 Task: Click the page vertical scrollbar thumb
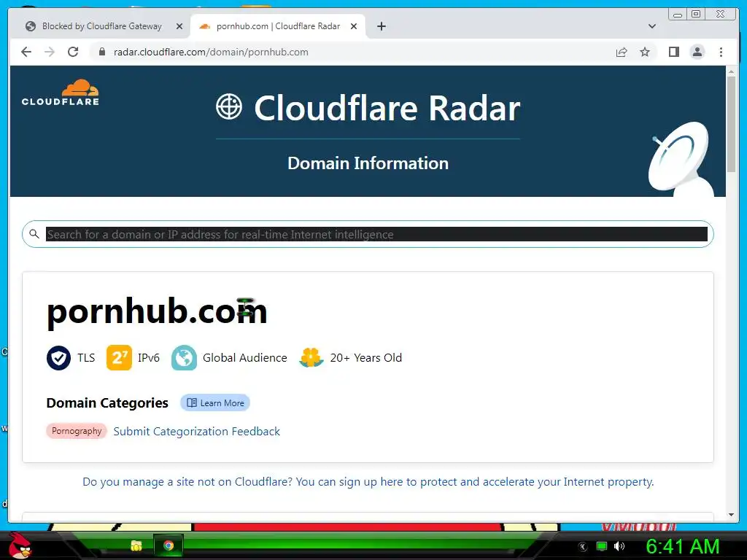731,124
